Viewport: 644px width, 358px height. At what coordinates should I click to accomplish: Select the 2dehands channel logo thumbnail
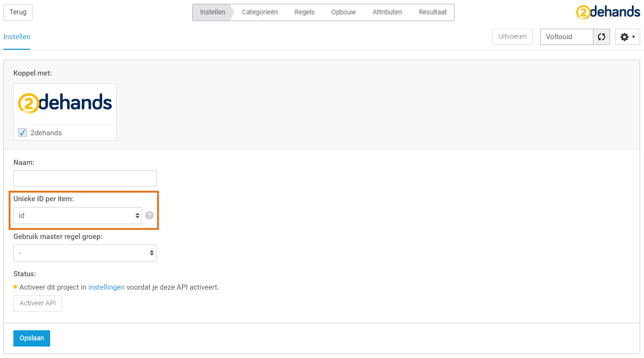[65, 104]
